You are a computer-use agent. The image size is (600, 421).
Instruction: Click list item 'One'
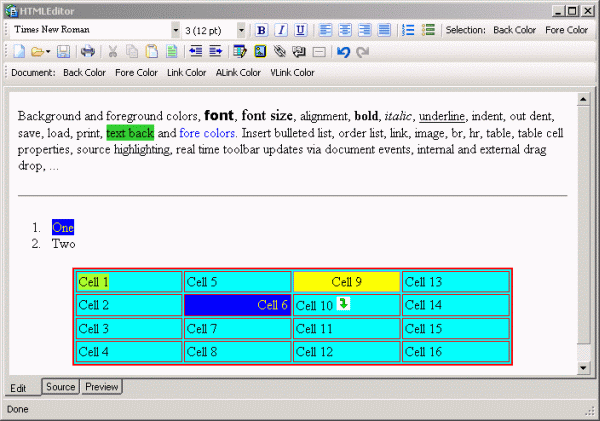coord(63,227)
